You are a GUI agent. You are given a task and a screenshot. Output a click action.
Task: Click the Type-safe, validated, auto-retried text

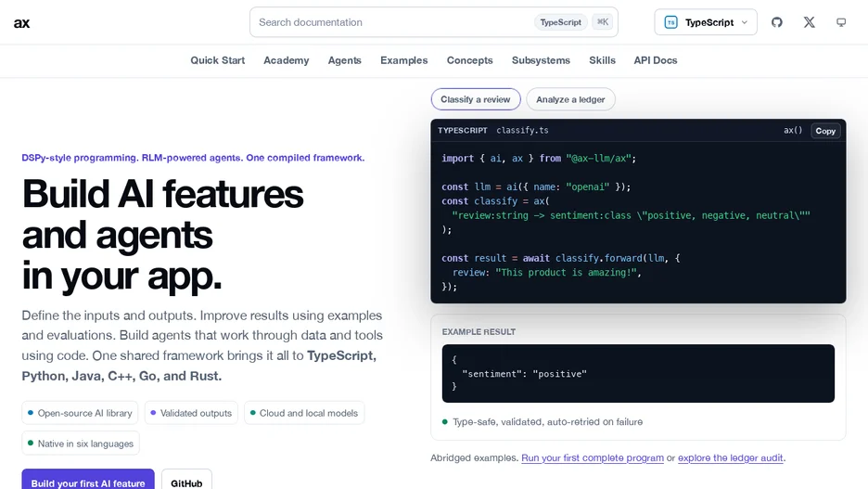[x=547, y=422]
